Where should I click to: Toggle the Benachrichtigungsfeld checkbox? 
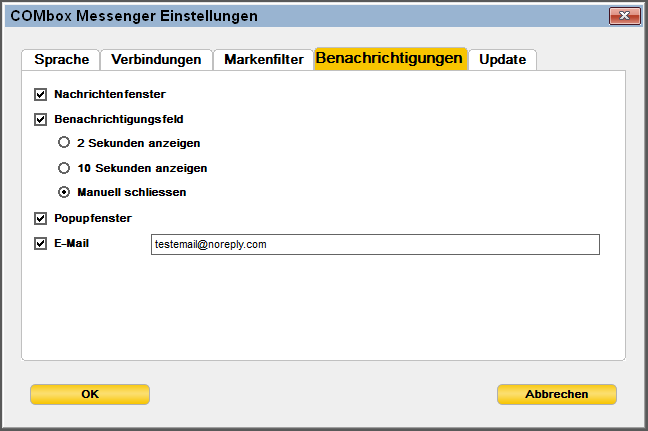(x=40, y=119)
